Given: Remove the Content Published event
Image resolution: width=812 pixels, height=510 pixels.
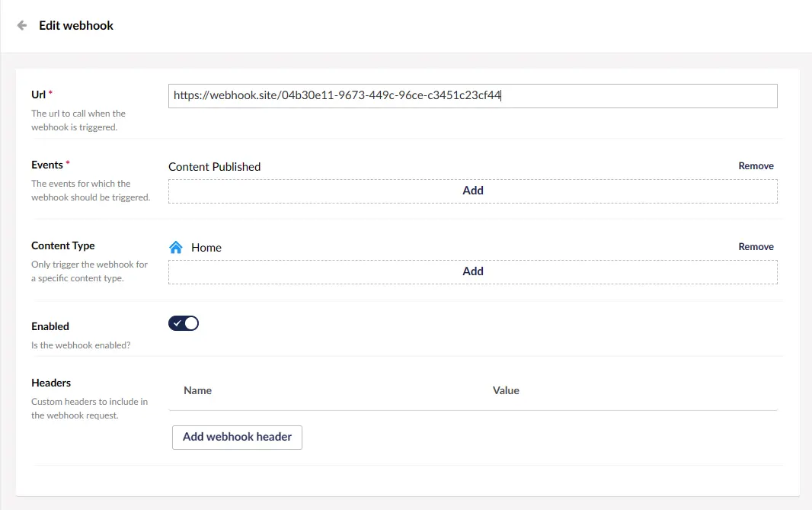Looking at the screenshot, I should pos(756,166).
